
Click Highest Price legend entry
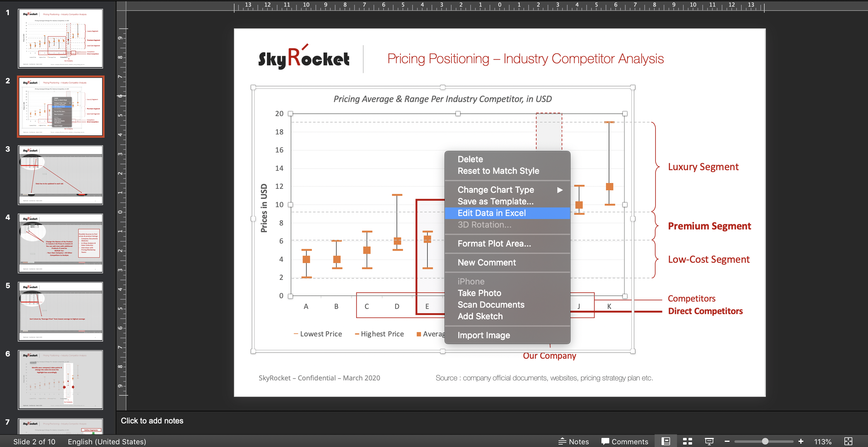click(x=379, y=334)
